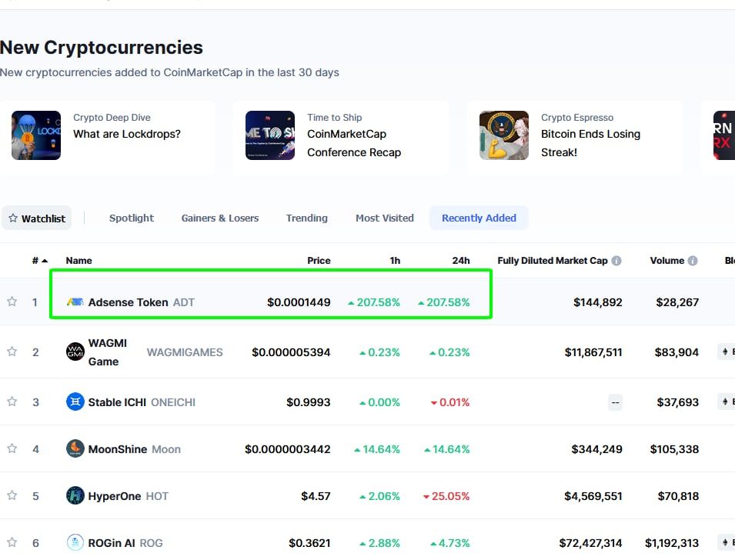The height and width of the screenshot is (560, 735).
Task: Click the Crypto Deep Dive thumbnail image
Action: pyautogui.click(x=35, y=135)
